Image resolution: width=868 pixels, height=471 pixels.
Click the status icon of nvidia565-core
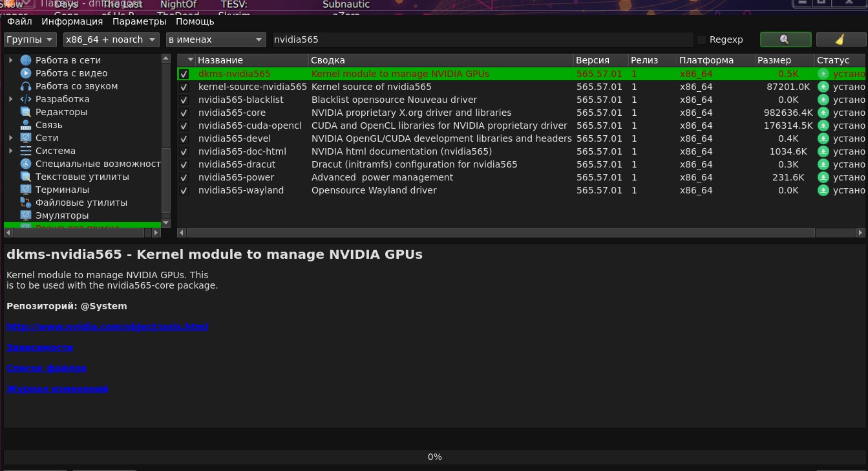823,113
